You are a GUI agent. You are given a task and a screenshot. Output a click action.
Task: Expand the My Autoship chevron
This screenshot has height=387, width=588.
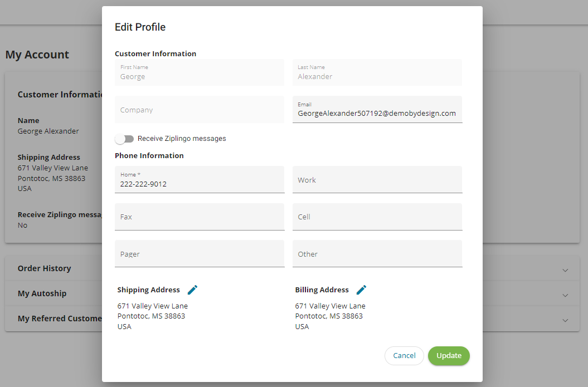(x=565, y=295)
